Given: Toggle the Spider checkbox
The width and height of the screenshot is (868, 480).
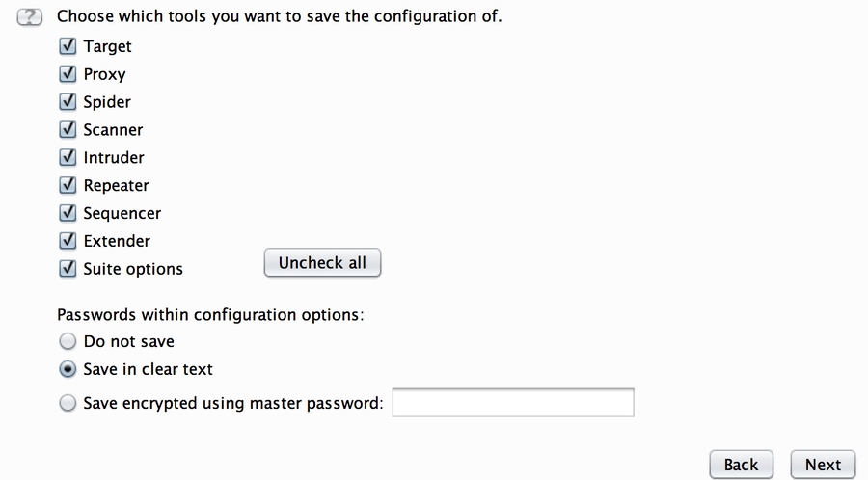Looking at the screenshot, I should (68, 102).
